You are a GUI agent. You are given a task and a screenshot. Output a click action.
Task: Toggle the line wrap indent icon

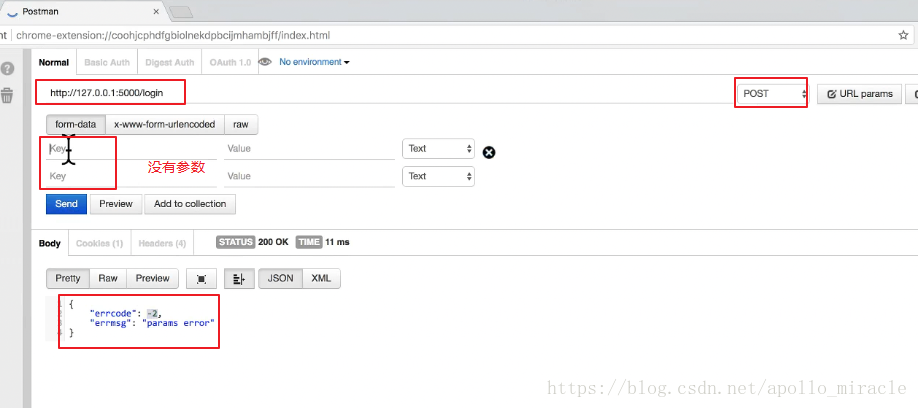[239, 279]
